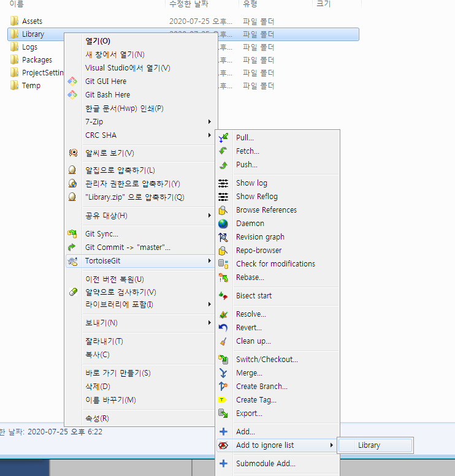Select the Assets folder
Viewport: 455px width, 476px height.
32,21
